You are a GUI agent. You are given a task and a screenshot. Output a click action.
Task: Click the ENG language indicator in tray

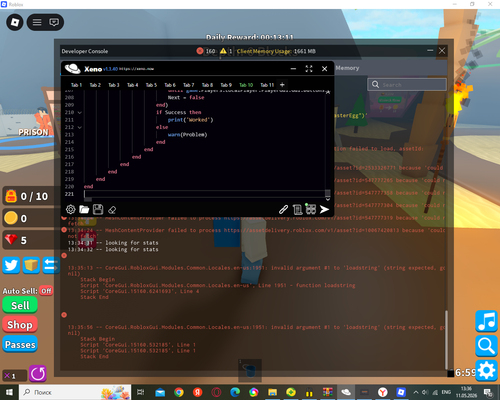coord(446,392)
